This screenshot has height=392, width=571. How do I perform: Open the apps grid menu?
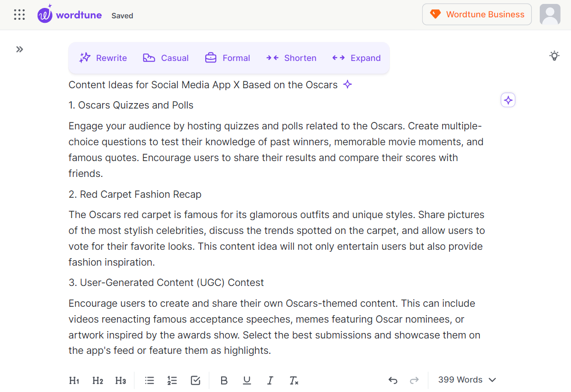pyautogui.click(x=19, y=14)
